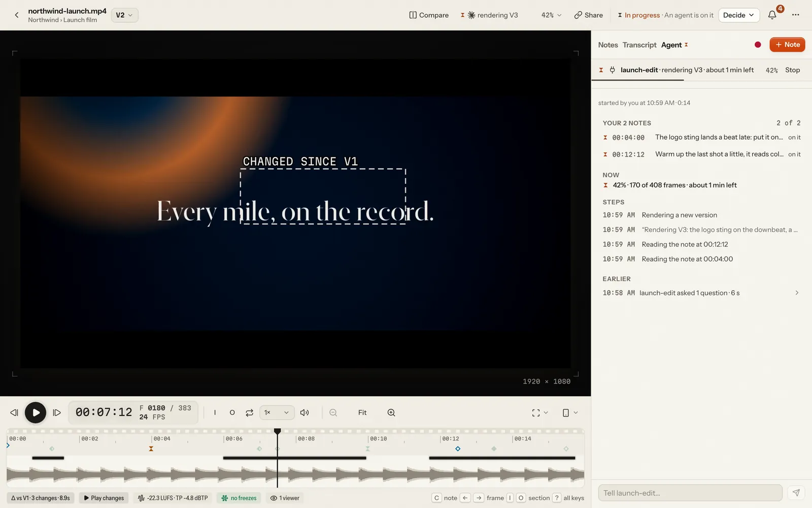Open the 1× playback speed dropdown

click(x=277, y=412)
